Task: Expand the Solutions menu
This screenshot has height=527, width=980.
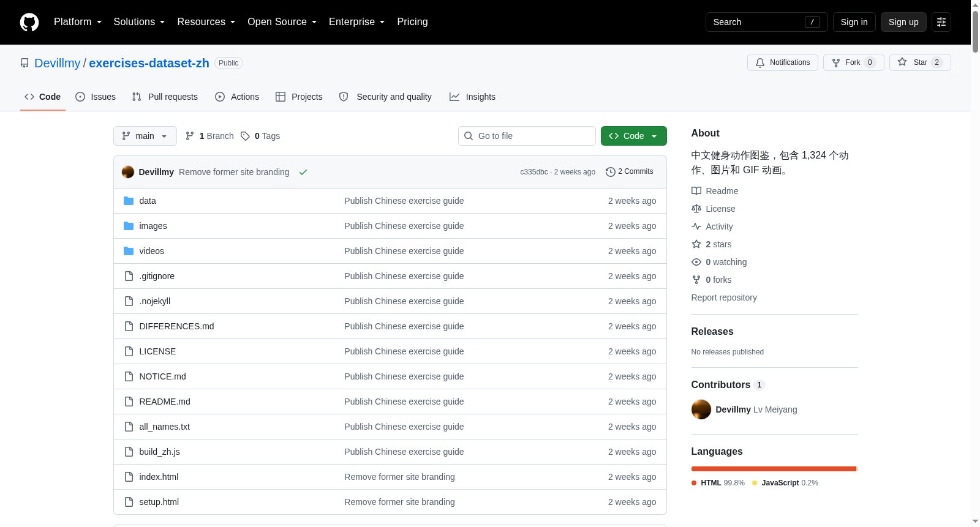Action: (x=139, y=22)
